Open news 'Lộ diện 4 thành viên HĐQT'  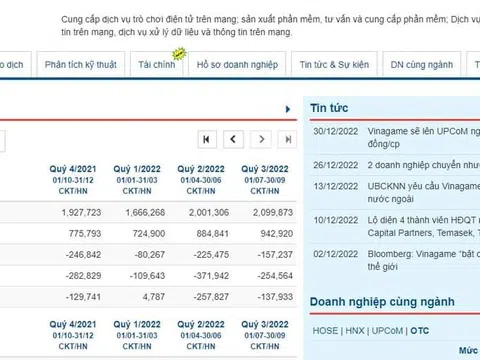click(x=423, y=226)
